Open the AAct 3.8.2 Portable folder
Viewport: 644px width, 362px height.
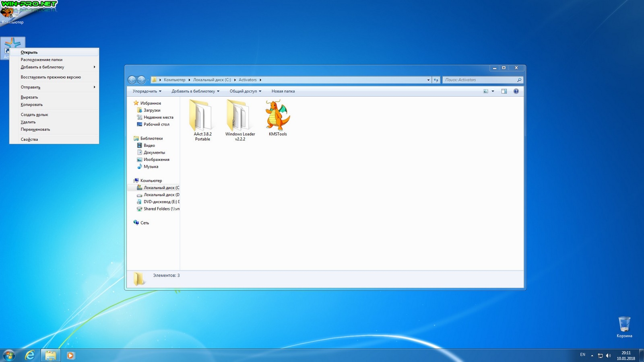202,120
